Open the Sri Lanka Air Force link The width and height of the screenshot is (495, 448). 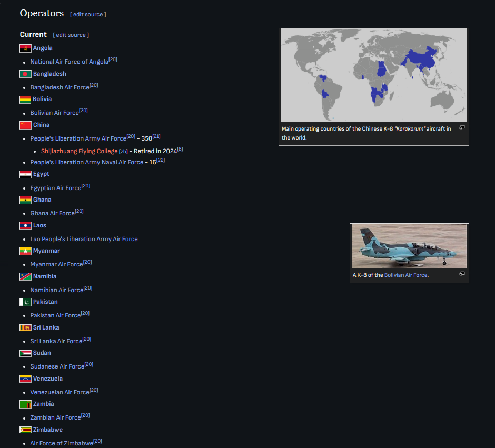point(56,341)
